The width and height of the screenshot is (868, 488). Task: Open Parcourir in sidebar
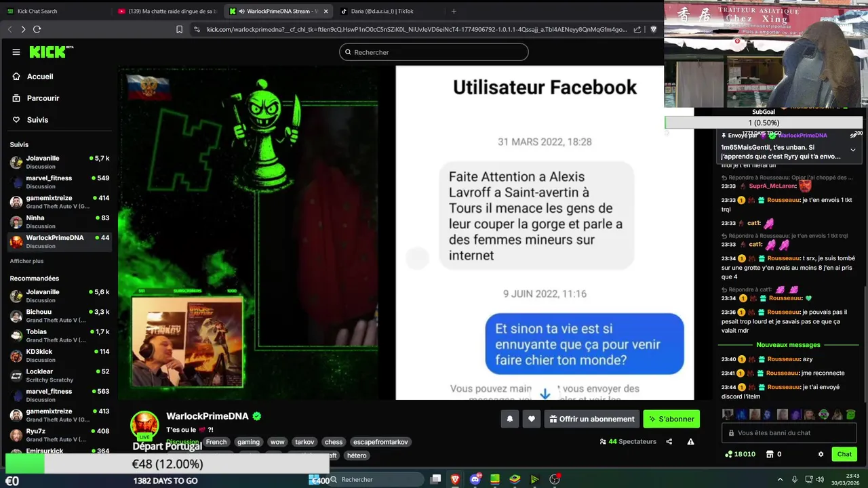pos(43,98)
